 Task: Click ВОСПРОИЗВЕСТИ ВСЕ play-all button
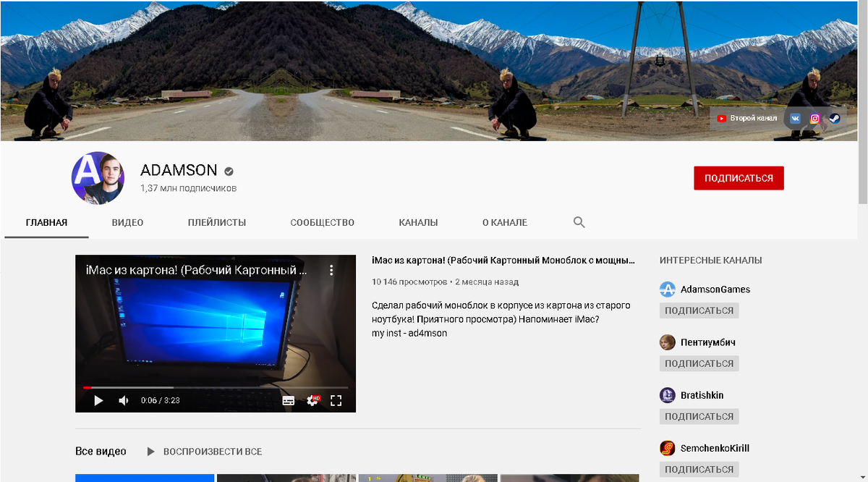coord(204,452)
